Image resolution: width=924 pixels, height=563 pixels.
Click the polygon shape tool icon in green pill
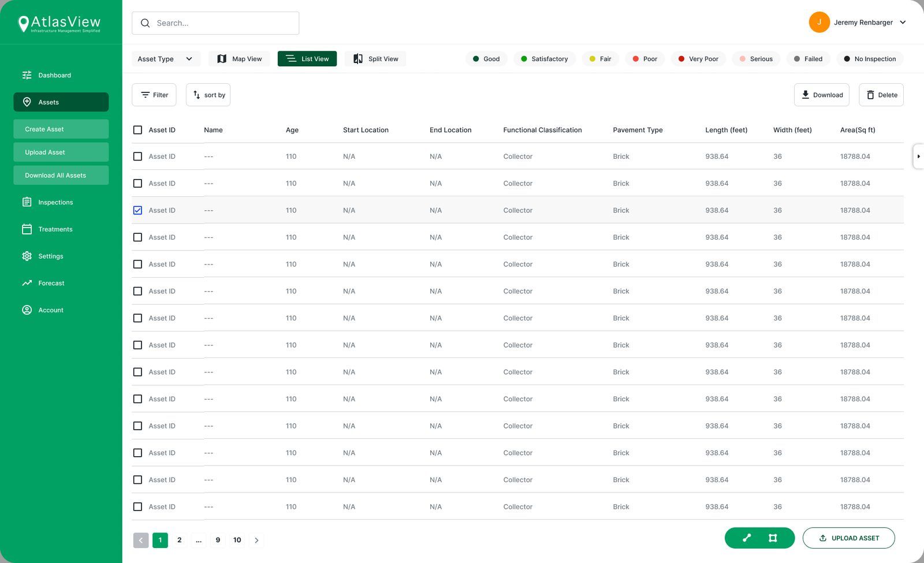[773, 538]
